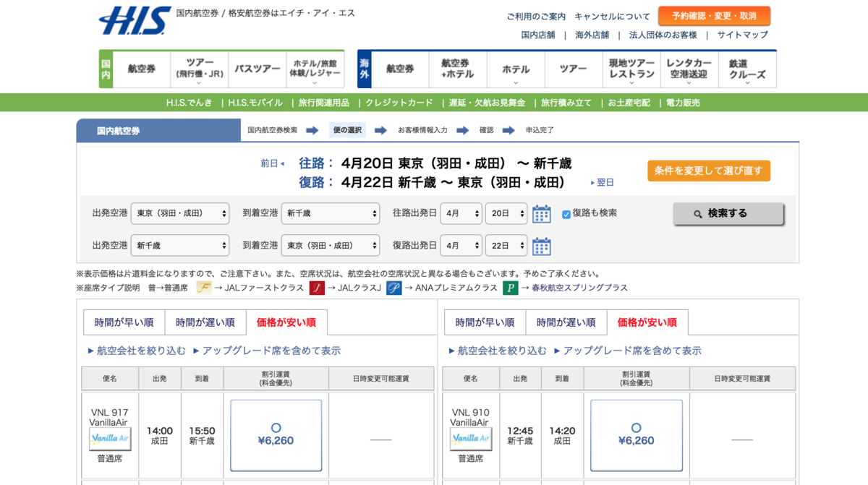The height and width of the screenshot is (485, 868).
Task: Go to 翌日 next day link
Action: pyautogui.click(x=603, y=182)
